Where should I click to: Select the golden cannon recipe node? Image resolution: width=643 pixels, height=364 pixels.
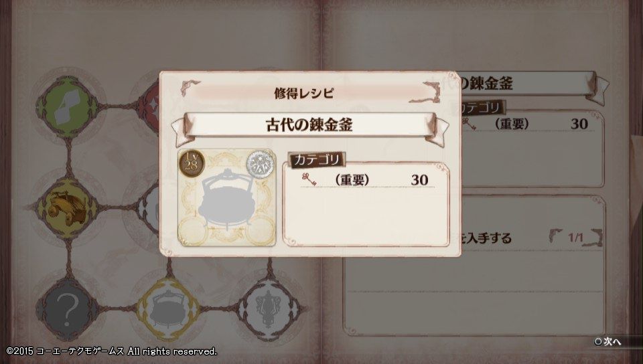click(67, 208)
